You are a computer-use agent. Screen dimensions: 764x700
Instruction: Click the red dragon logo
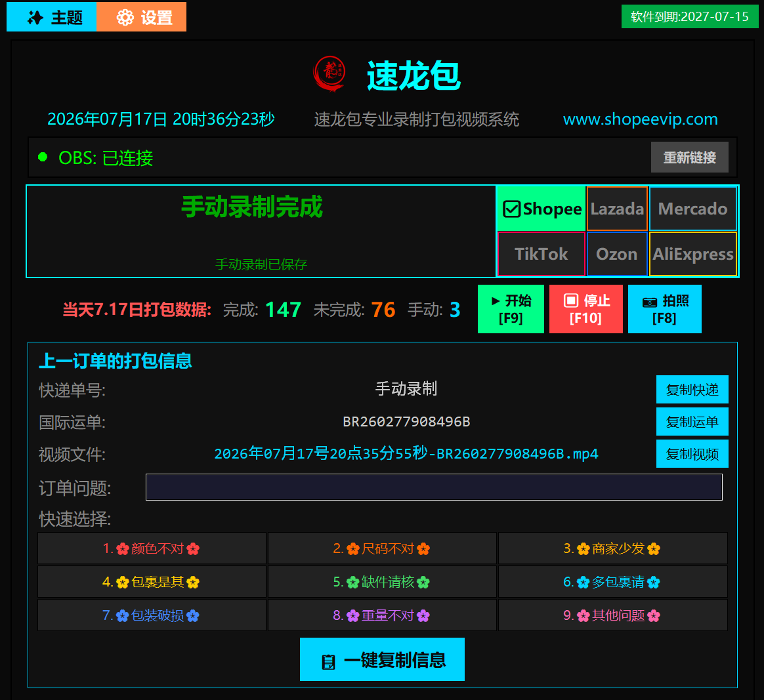click(x=330, y=74)
